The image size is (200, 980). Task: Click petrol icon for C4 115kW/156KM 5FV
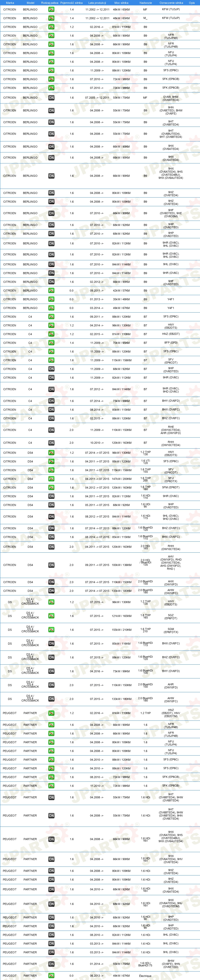coord(51,360)
